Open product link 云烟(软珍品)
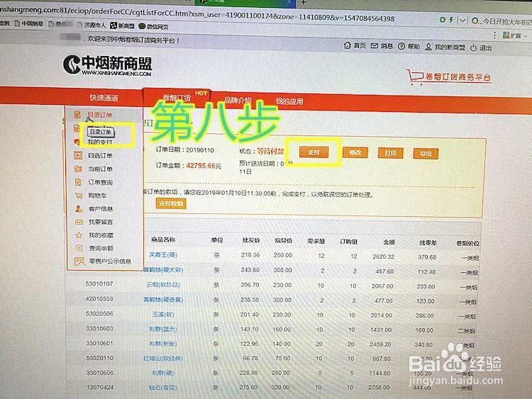This screenshot has width=532, height=399. coord(163,284)
